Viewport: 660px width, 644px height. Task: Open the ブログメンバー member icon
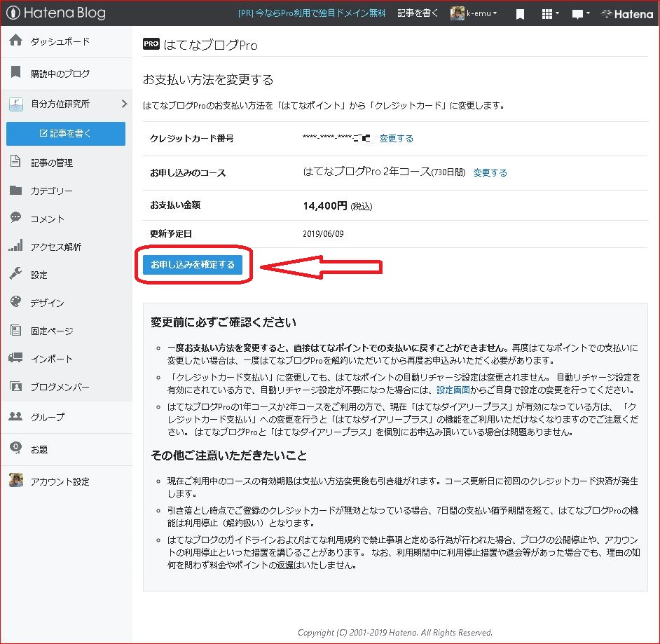point(15,386)
